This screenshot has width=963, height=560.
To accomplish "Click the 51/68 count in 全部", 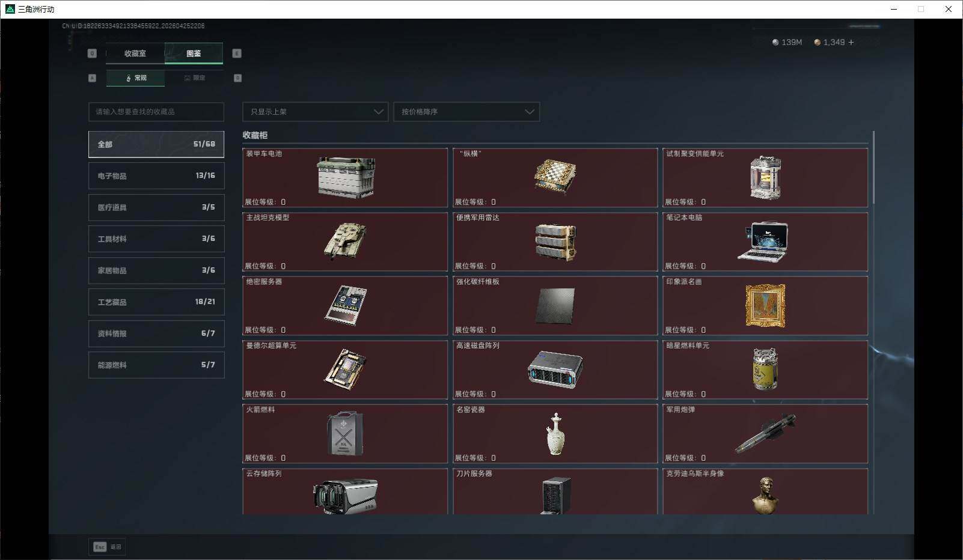I will click(x=204, y=144).
